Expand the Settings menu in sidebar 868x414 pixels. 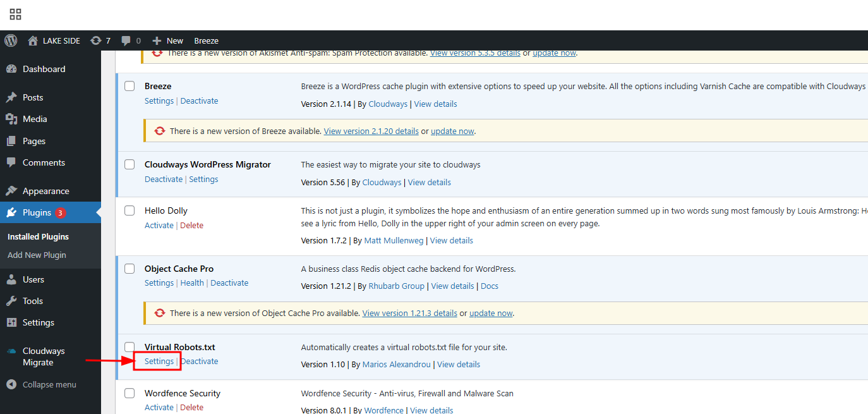click(x=39, y=322)
